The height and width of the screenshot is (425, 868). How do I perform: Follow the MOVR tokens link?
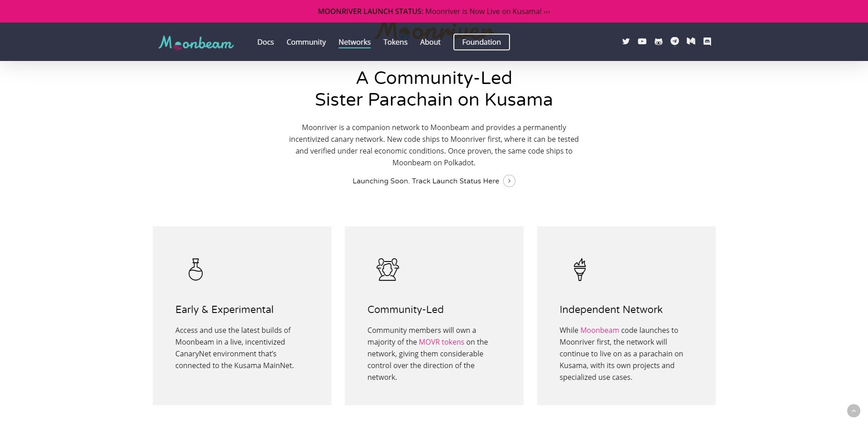pyautogui.click(x=441, y=342)
